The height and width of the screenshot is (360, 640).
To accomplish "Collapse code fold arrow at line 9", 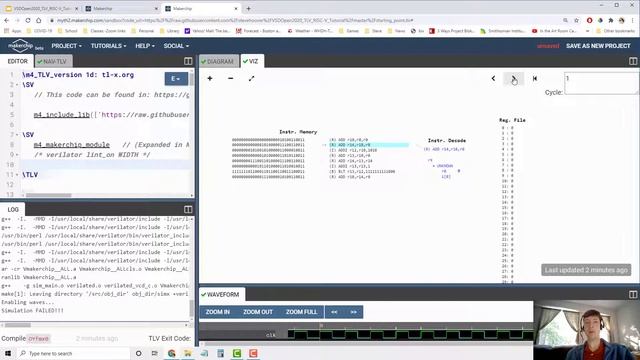I will 17,155.
